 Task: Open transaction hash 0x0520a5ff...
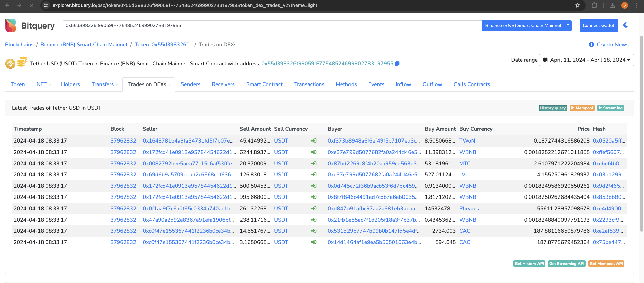tap(609, 140)
